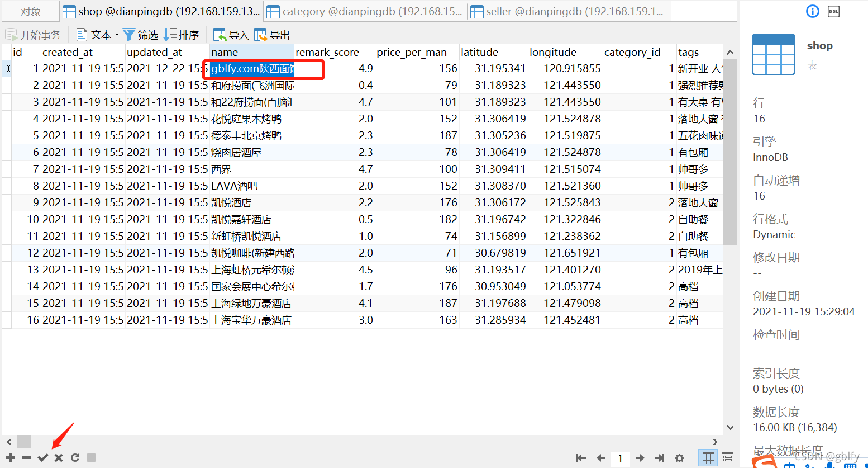Image resolution: width=868 pixels, height=468 pixels.
Task: Open the pagination settings gear
Action: tap(679, 458)
